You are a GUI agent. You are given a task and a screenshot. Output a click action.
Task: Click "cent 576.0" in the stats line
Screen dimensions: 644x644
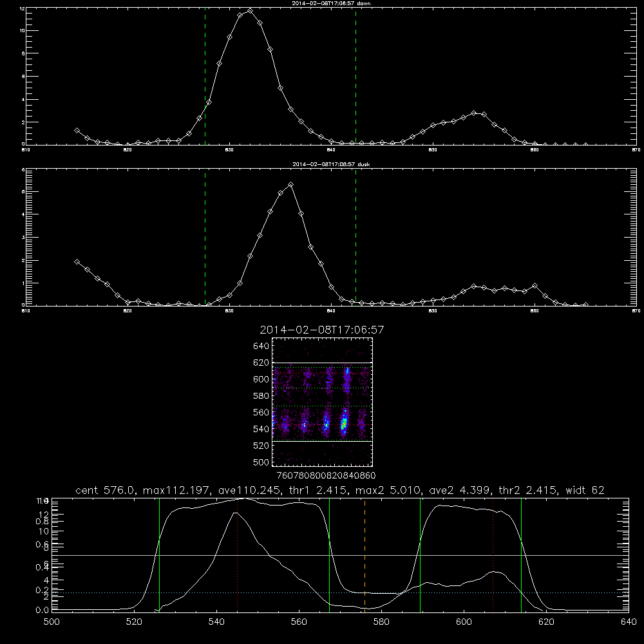point(105,490)
